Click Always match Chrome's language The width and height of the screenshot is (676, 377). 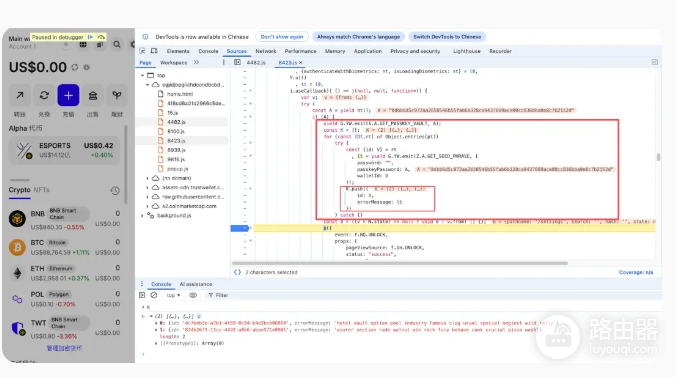tap(358, 37)
